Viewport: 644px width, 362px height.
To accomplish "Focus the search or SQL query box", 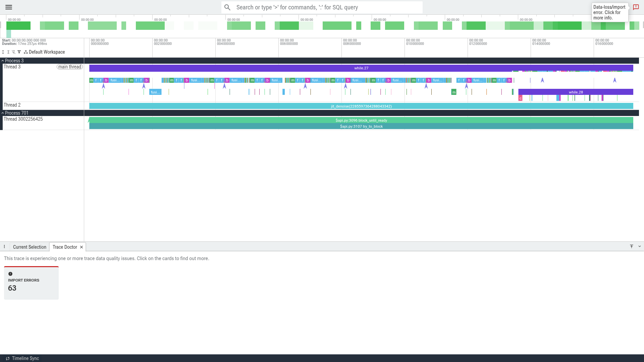I will click(x=322, y=7).
